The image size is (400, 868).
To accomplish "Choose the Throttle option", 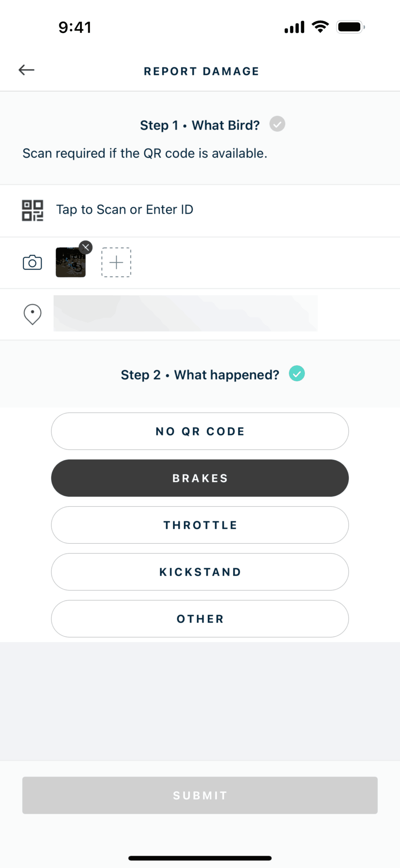I will pos(200,525).
